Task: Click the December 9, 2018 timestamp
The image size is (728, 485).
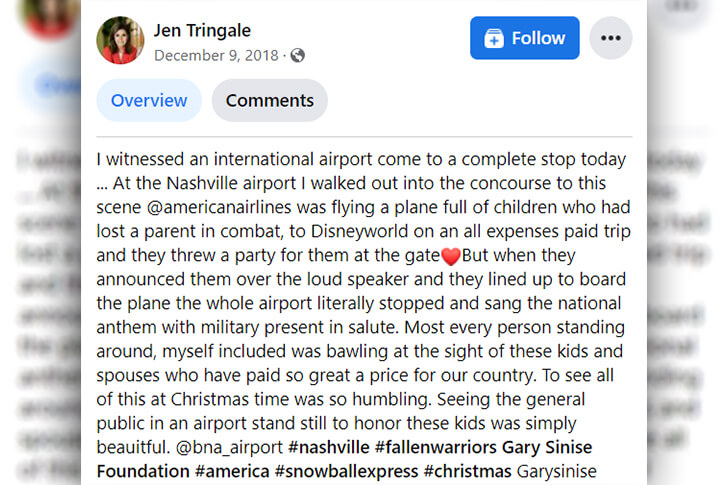Action: pyautogui.click(x=216, y=56)
